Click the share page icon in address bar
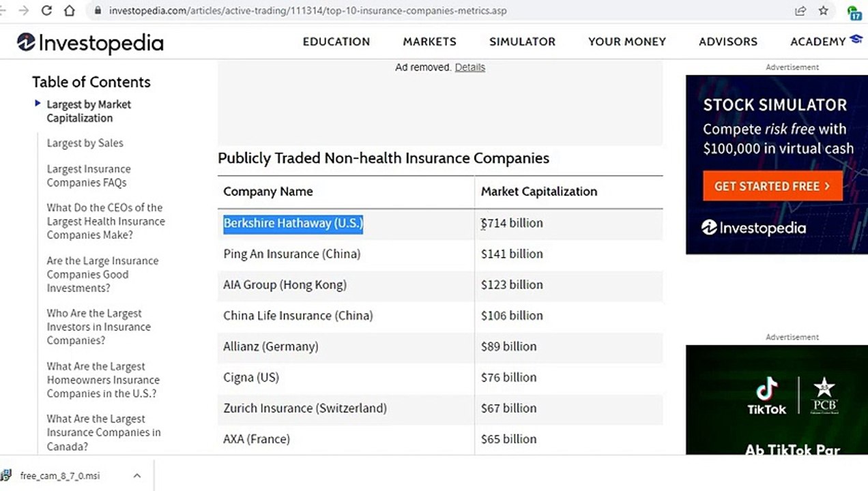 [800, 11]
